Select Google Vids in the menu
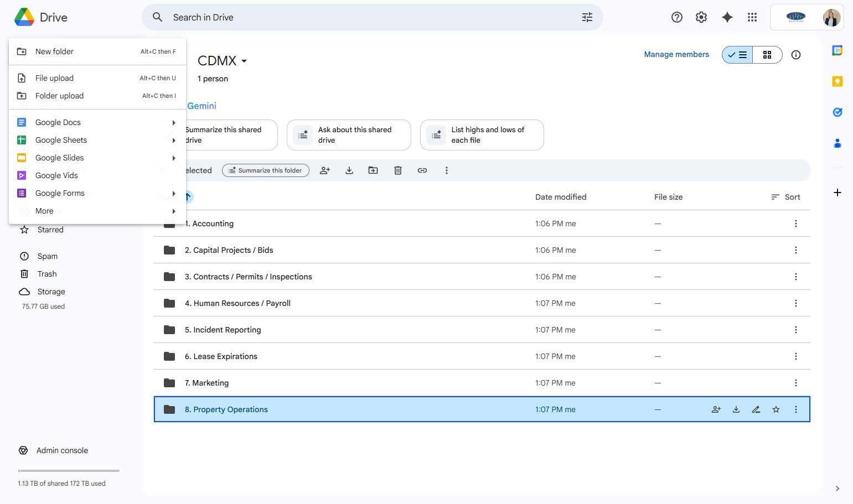853x504 pixels. coord(97,175)
